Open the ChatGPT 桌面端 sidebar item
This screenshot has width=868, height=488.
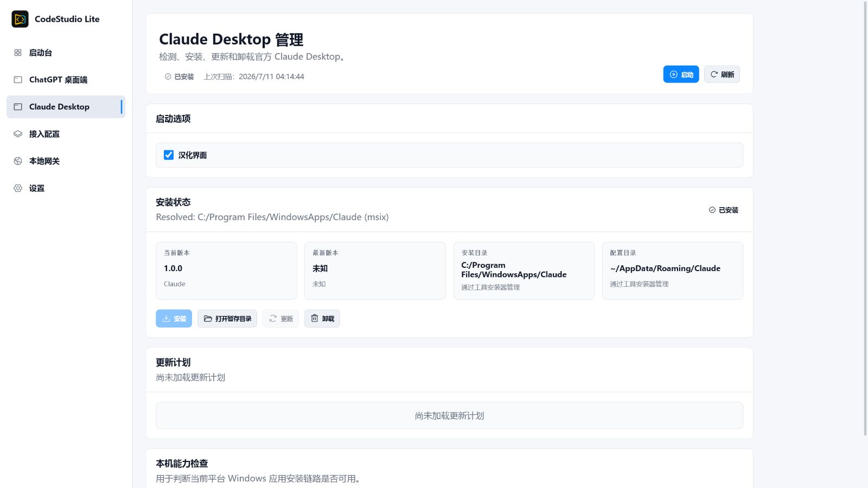(x=66, y=80)
